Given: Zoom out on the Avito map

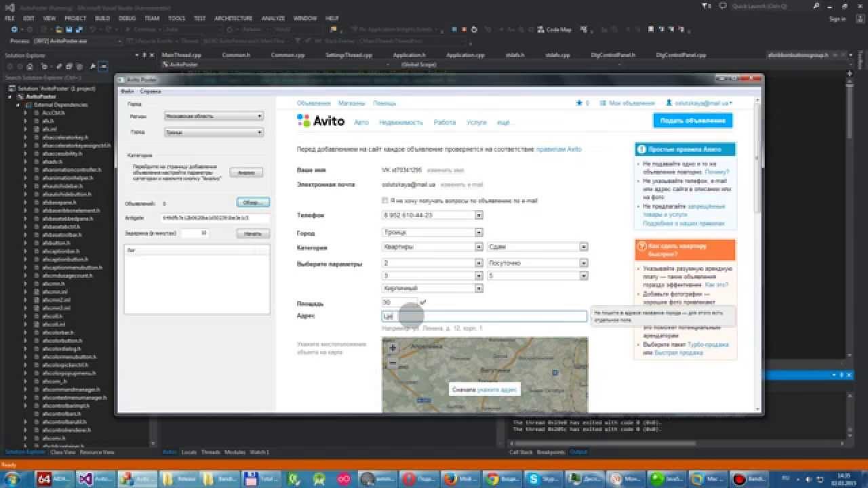Looking at the screenshot, I should pyautogui.click(x=392, y=363).
